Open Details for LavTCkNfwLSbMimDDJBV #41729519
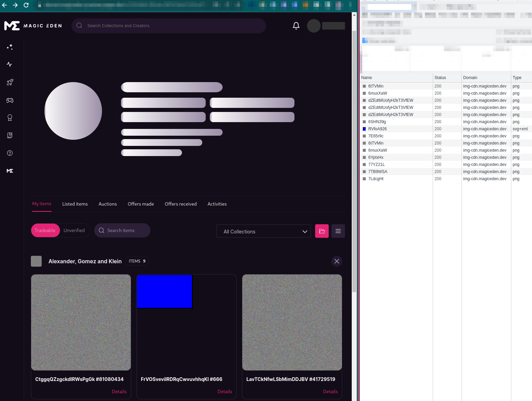The image size is (532, 401). pos(330,392)
